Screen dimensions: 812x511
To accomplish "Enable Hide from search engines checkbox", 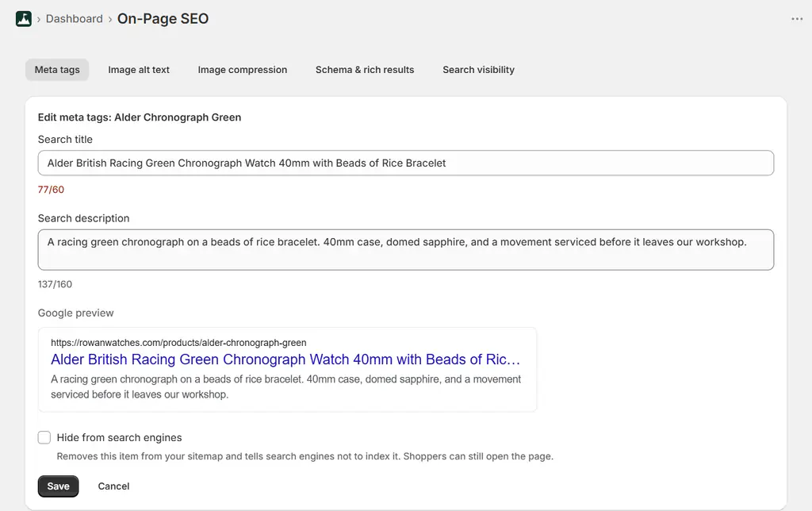I will point(44,437).
